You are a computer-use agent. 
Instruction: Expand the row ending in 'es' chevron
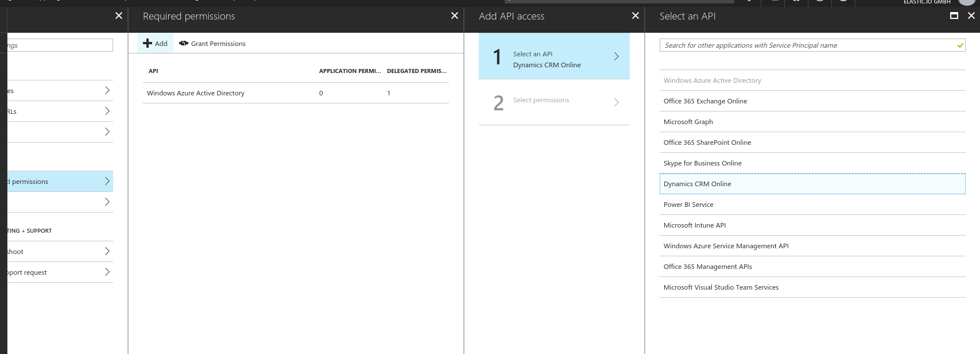[x=107, y=90]
